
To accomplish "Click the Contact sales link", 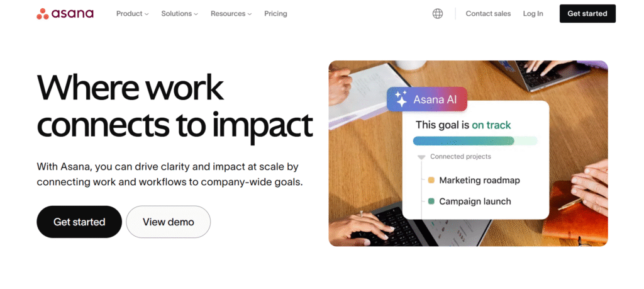I will pos(488,13).
